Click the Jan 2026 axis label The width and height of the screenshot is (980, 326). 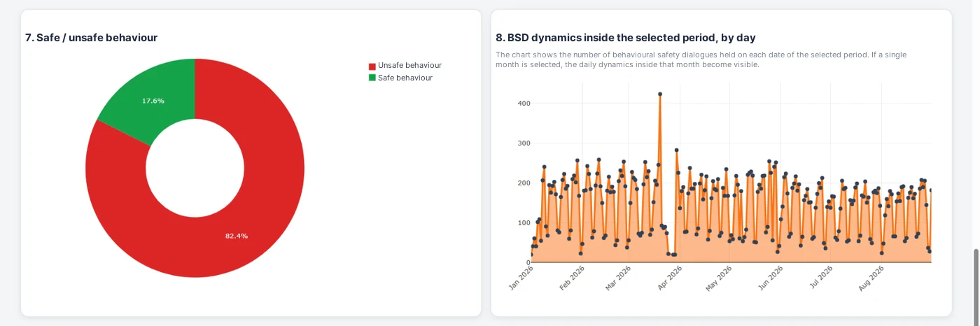pos(521,278)
